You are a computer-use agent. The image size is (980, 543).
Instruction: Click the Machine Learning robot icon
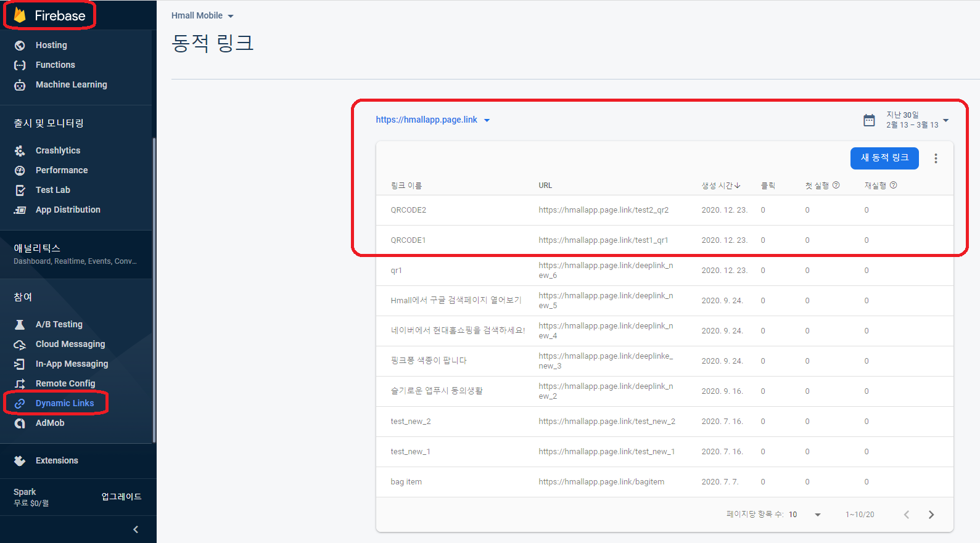tap(20, 84)
